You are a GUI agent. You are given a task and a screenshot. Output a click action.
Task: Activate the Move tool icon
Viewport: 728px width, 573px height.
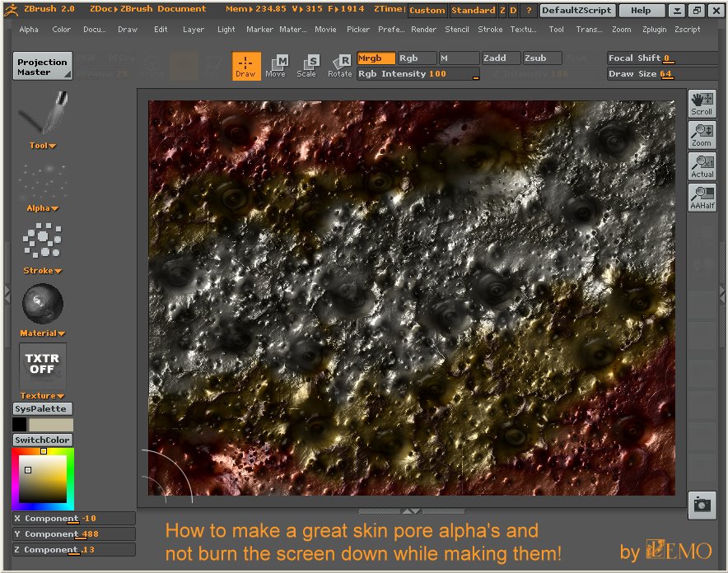tap(276, 66)
